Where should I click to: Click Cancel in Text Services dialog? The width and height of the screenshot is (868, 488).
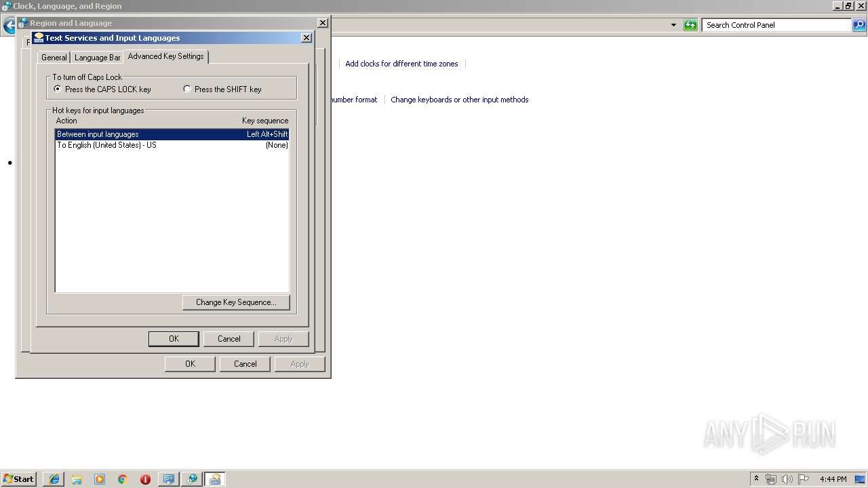tap(229, 339)
